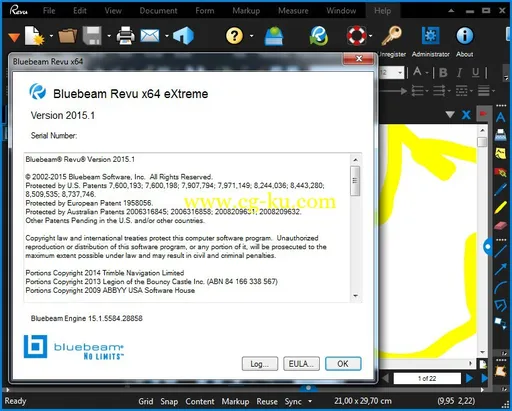This screenshot has height=411, width=512.
Task: Select the Arrow tool
Action: (x=501, y=269)
